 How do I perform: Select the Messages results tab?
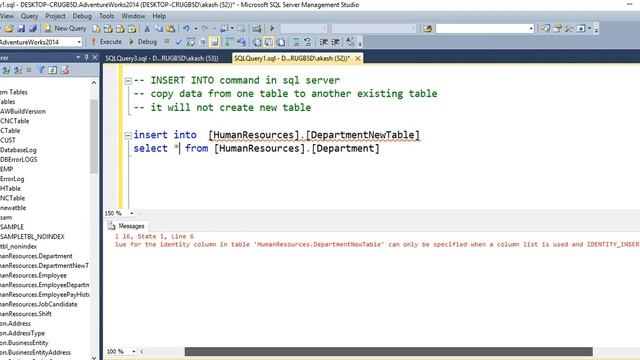pyautogui.click(x=126, y=226)
